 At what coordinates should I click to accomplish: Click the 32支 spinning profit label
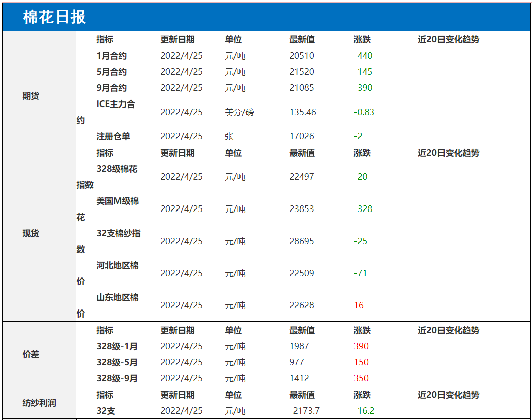(106, 411)
